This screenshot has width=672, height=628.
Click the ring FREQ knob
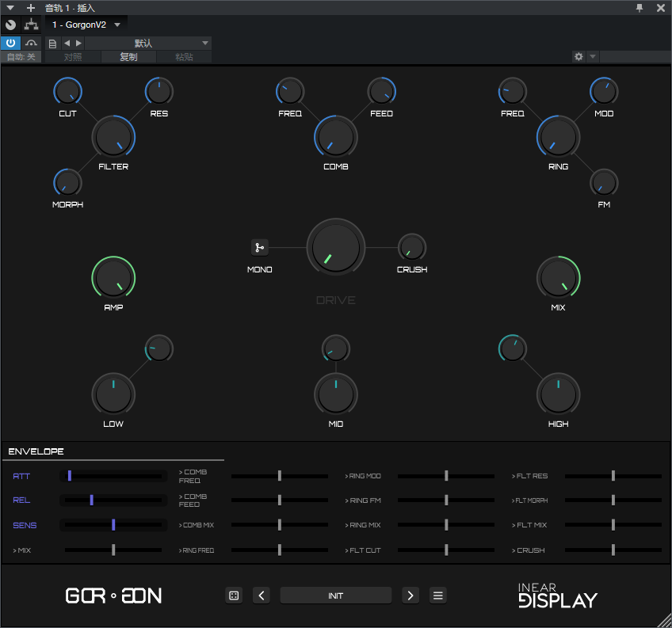pos(513,91)
